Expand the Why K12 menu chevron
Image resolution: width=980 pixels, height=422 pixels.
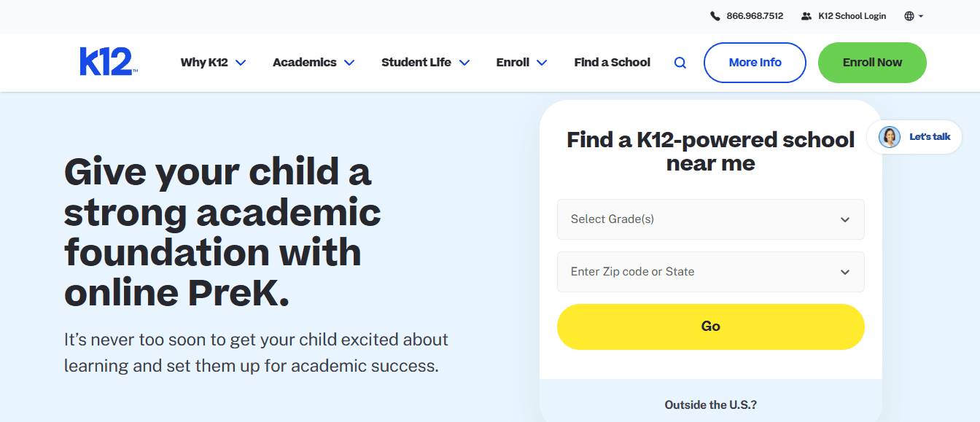click(243, 63)
